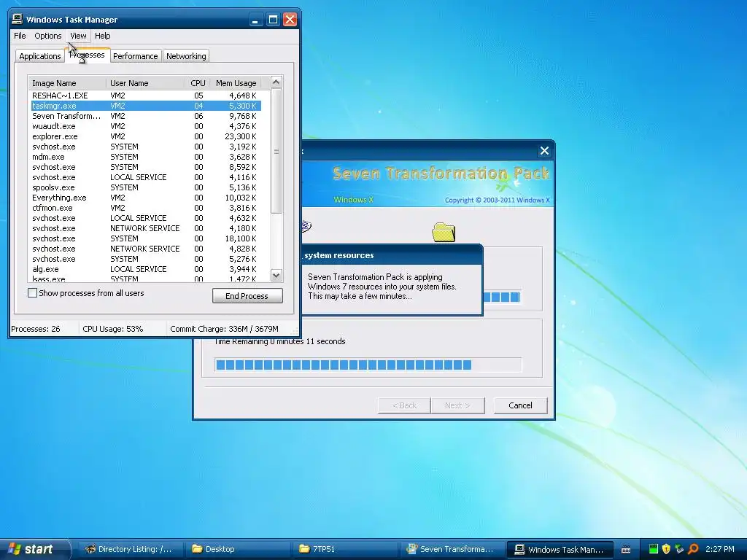747x560 pixels.
Task: Select the svchost.exe row using 18,100 K
Action: [x=146, y=238]
